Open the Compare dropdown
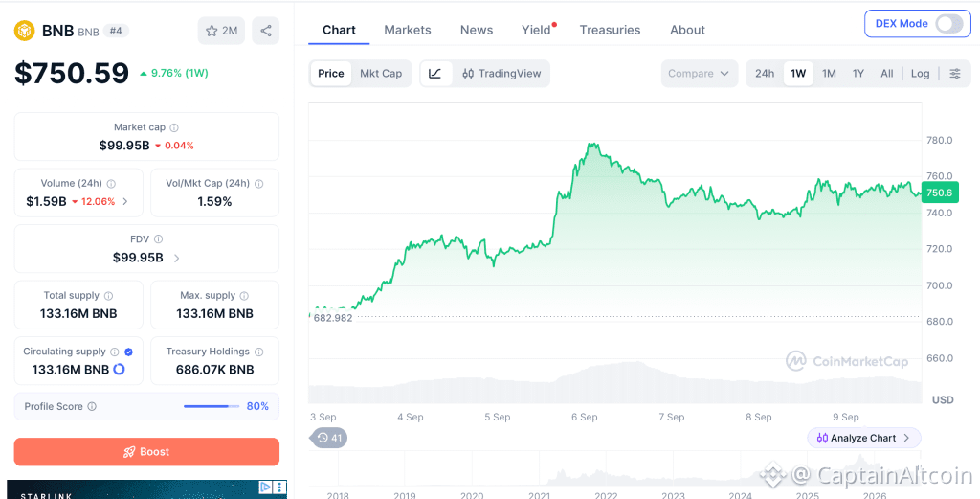The width and height of the screenshot is (980, 499). tap(699, 73)
